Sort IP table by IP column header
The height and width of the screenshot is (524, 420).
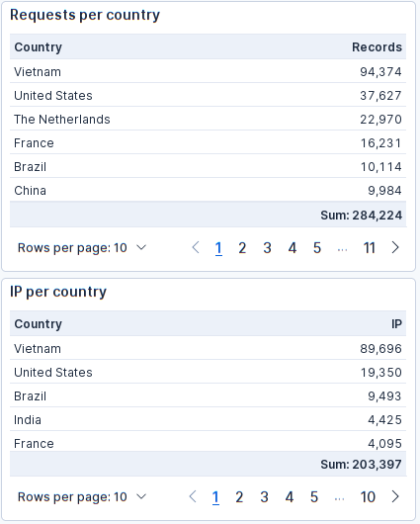pyautogui.click(x=396, y=324)
